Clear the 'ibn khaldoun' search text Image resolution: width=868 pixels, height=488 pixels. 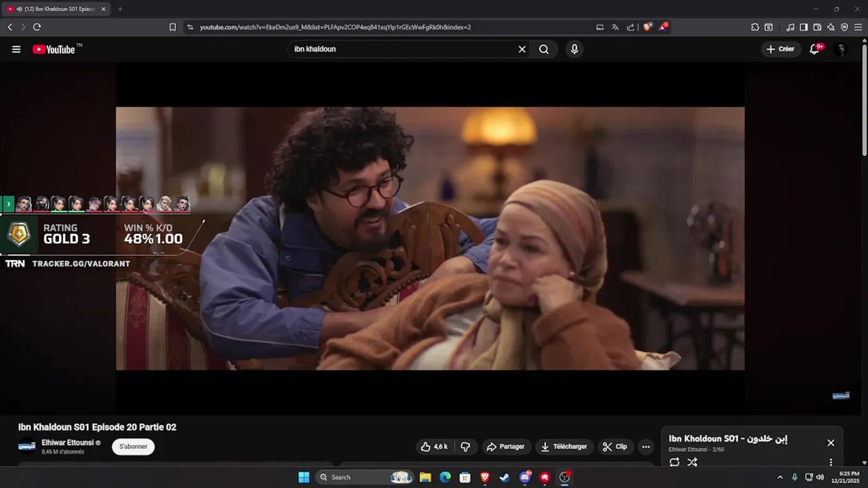point(522,49)
